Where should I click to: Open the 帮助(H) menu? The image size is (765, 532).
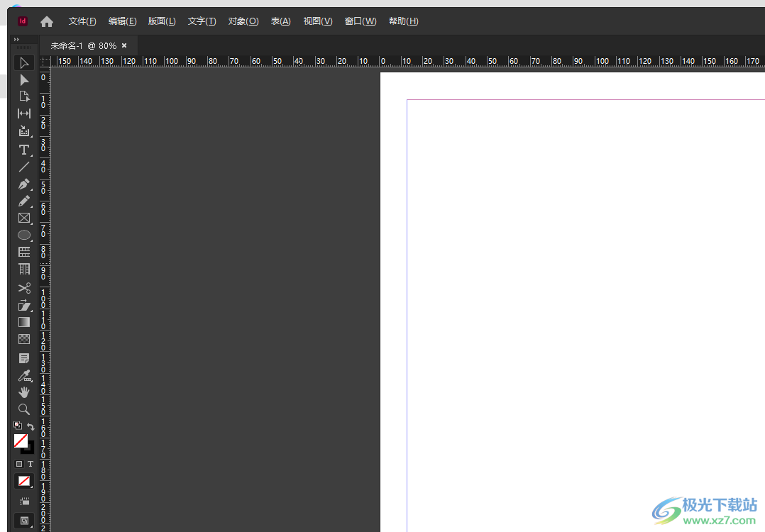click(x=404, y=21)
